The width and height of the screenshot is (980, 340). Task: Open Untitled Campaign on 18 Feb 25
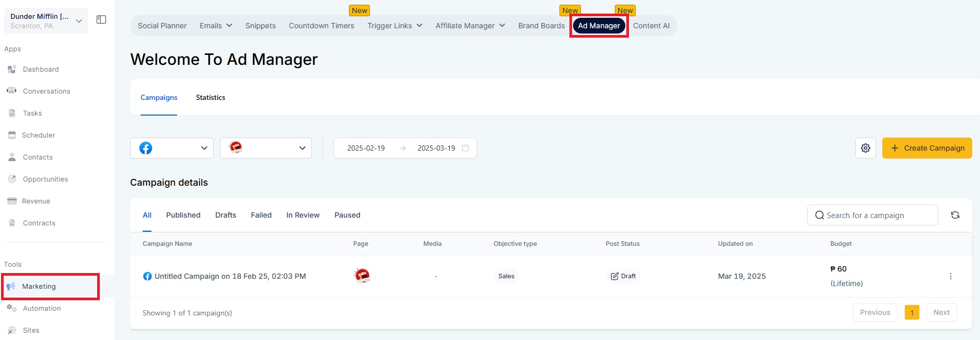[230, 276]
